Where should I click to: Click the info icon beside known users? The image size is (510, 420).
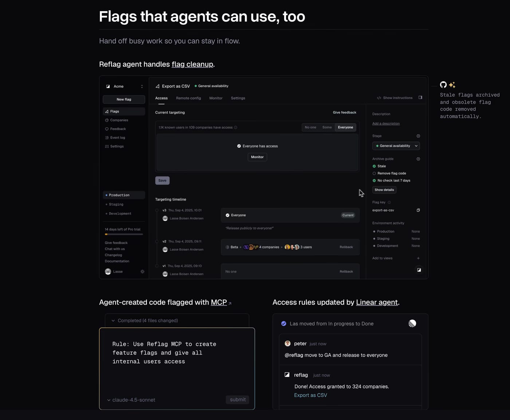[x=236, y=127]
